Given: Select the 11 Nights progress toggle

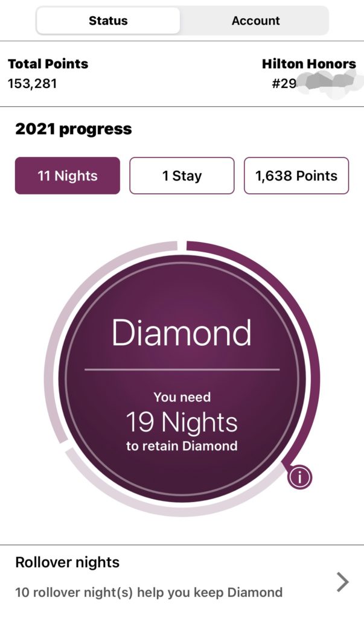Looking at the screenshot, I should pyautogui.click(x=68, y=176).
